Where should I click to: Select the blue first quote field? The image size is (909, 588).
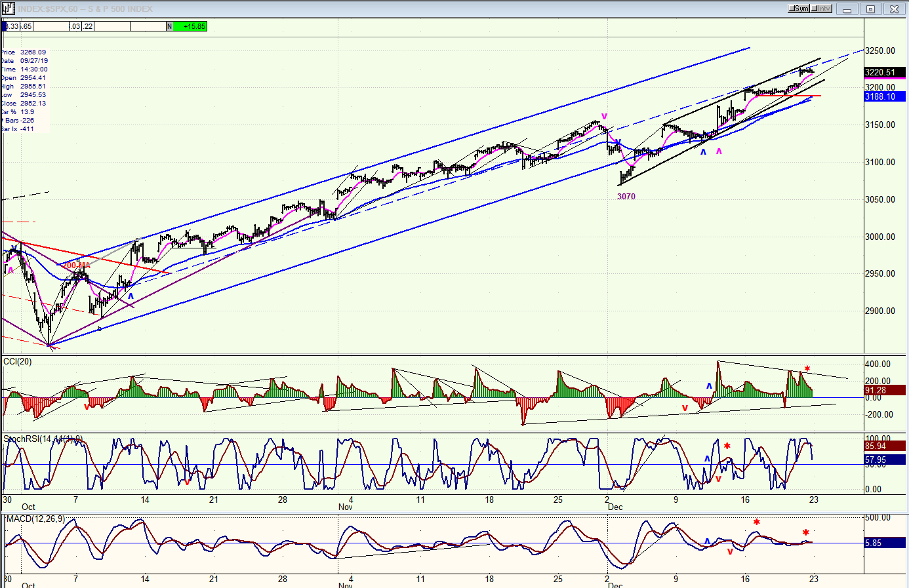3,26
